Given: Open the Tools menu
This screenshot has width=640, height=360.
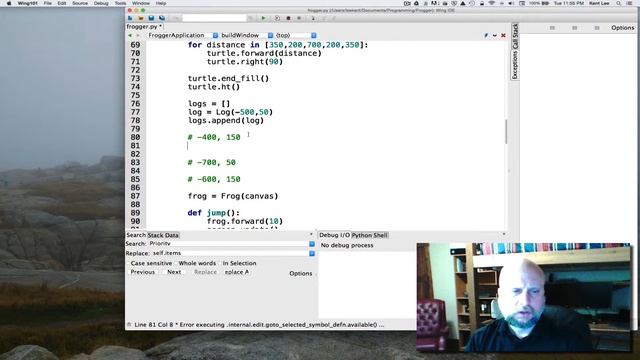Looking at the screenshot, I should coord(120,3).
